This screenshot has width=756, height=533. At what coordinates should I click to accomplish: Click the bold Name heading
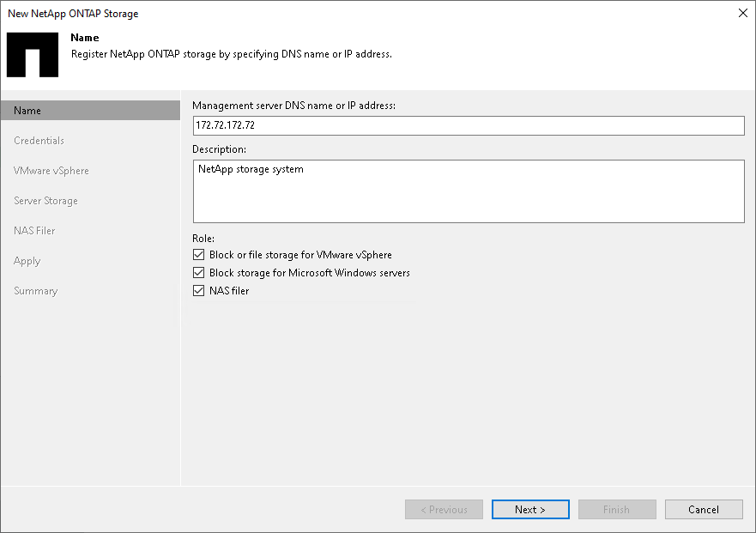pos(85,38)
